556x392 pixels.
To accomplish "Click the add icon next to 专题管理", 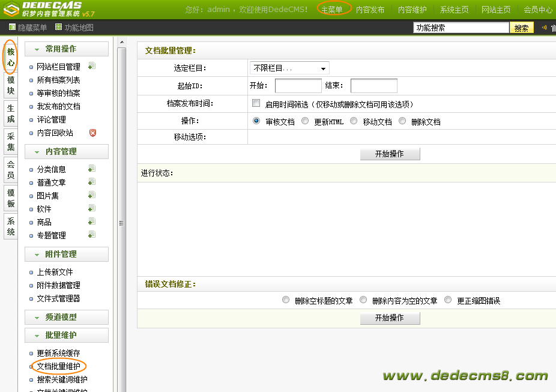I will [x=92, y=235].
